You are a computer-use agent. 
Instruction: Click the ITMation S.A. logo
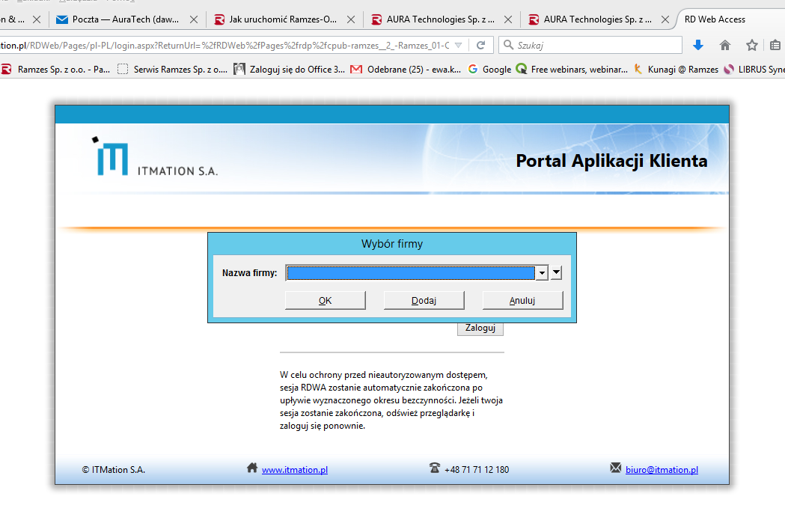coord(155,156)
